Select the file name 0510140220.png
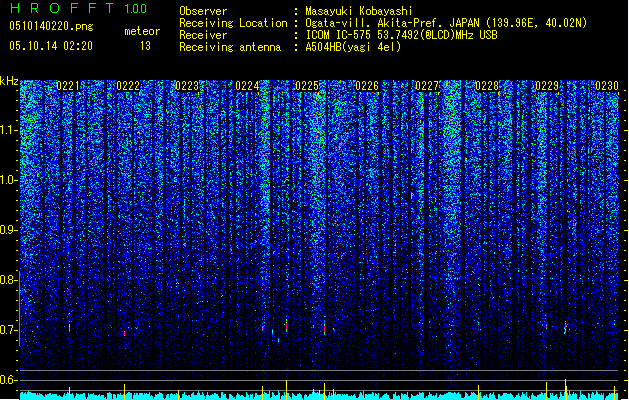 pos(51,26)
